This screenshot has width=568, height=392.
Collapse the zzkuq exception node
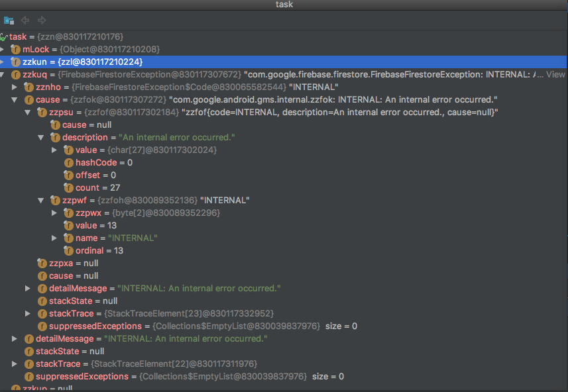(2, 75)
